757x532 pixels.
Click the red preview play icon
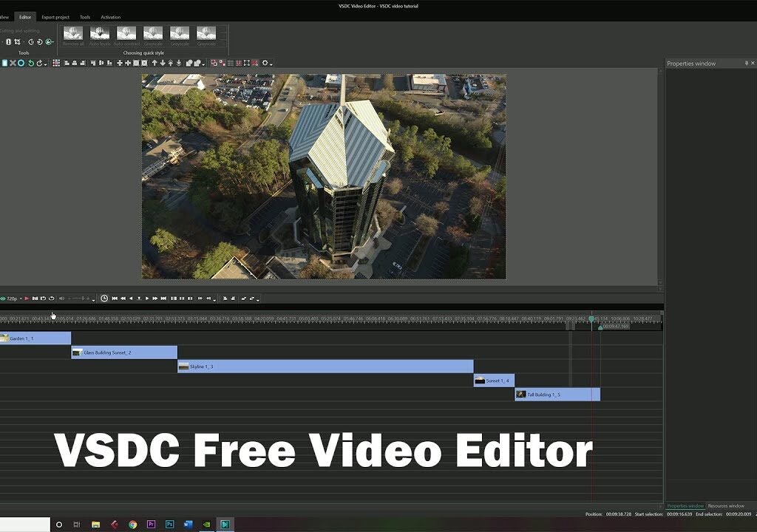27,299
